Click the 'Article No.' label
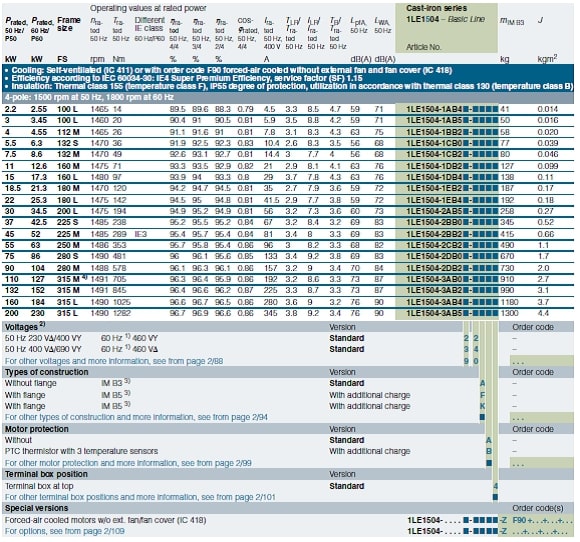Screen dimensions: 580x542 [x=424, y=47]
